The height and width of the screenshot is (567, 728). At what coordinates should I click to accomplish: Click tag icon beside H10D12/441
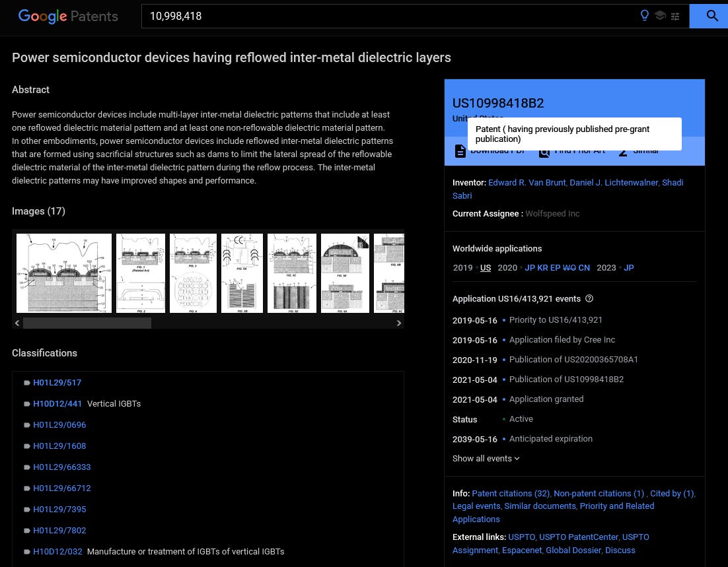point(27,404)
